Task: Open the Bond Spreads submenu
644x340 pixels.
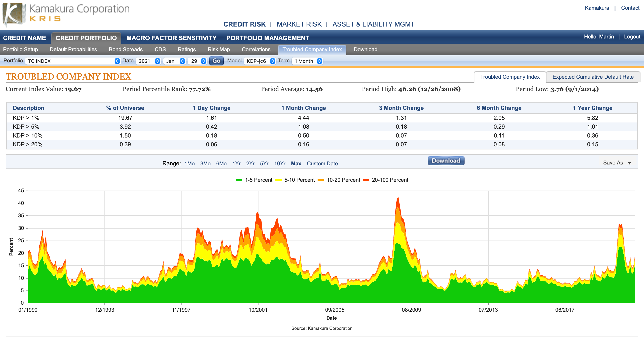Action: point(126,50)
